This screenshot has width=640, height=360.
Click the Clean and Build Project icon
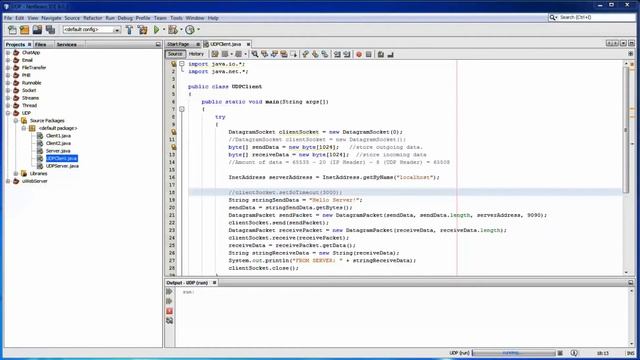tap(142, 29)
